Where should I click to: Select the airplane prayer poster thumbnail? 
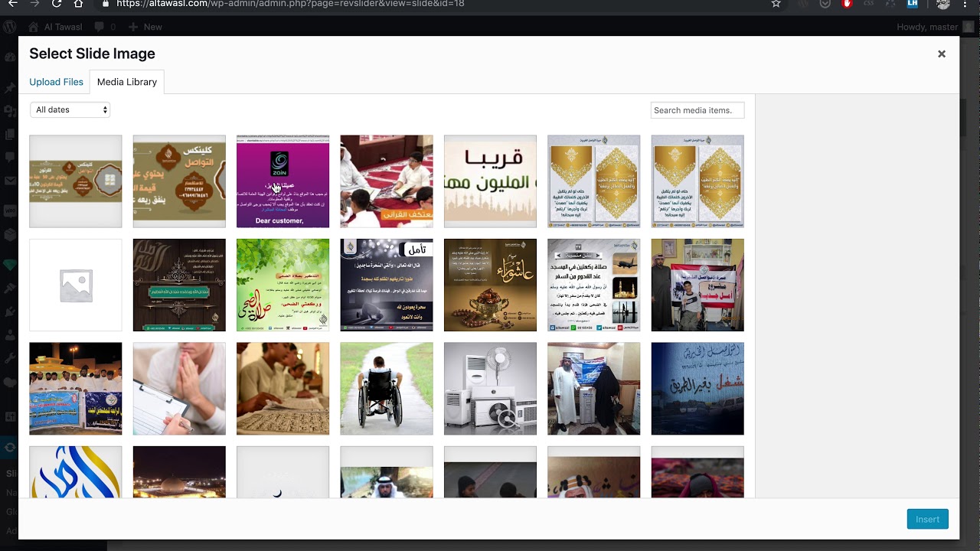[x=593, y=285]
